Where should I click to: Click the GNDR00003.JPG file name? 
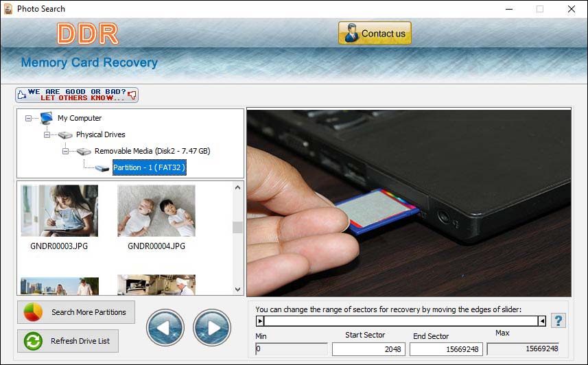click(59, 246)
